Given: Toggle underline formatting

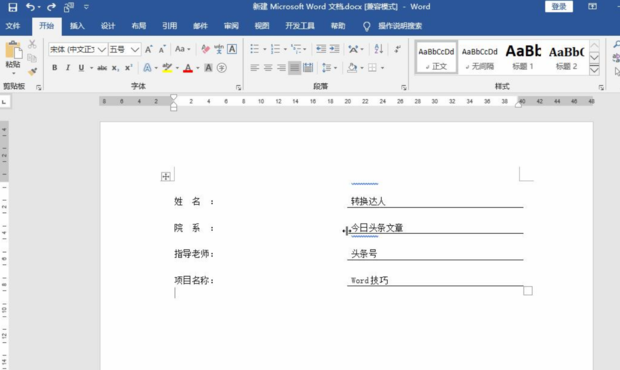Looking at the screenshot, I should click(81, 68).
